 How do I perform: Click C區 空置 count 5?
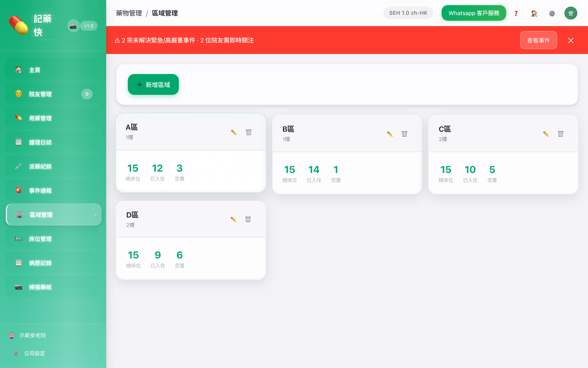[492, 169]
